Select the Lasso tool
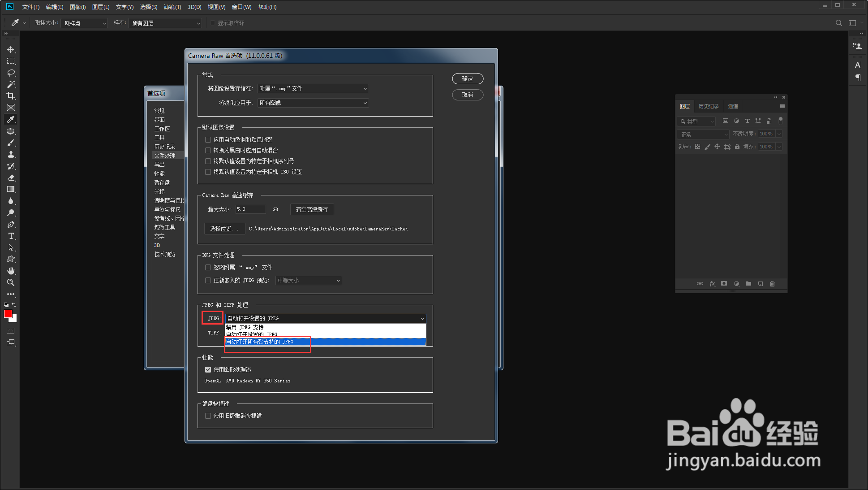The height and width of the screenshot is (490, 868). tap(11, 73)
